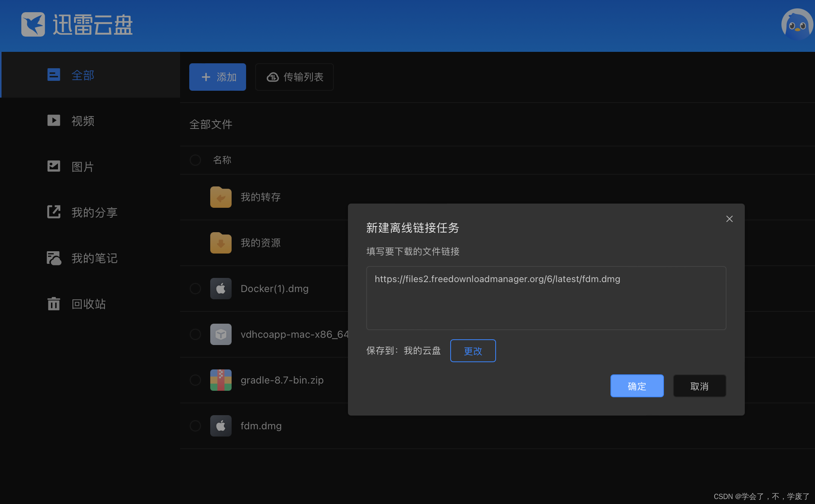Toggle the select-all checkbox beside 名称
This screenshot has width=815, height=504.
(195, 160)
